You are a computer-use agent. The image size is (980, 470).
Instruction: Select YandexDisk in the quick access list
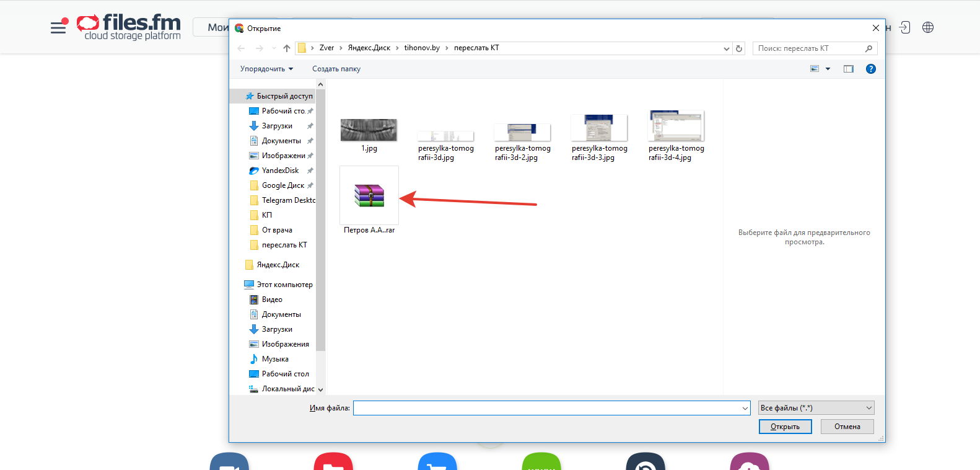tap(280, 171)
